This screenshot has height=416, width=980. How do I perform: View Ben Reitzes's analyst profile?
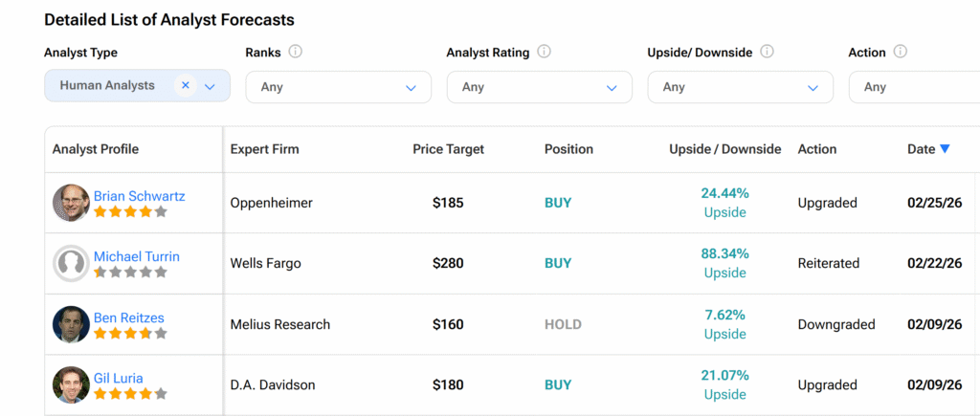(127, 317)
